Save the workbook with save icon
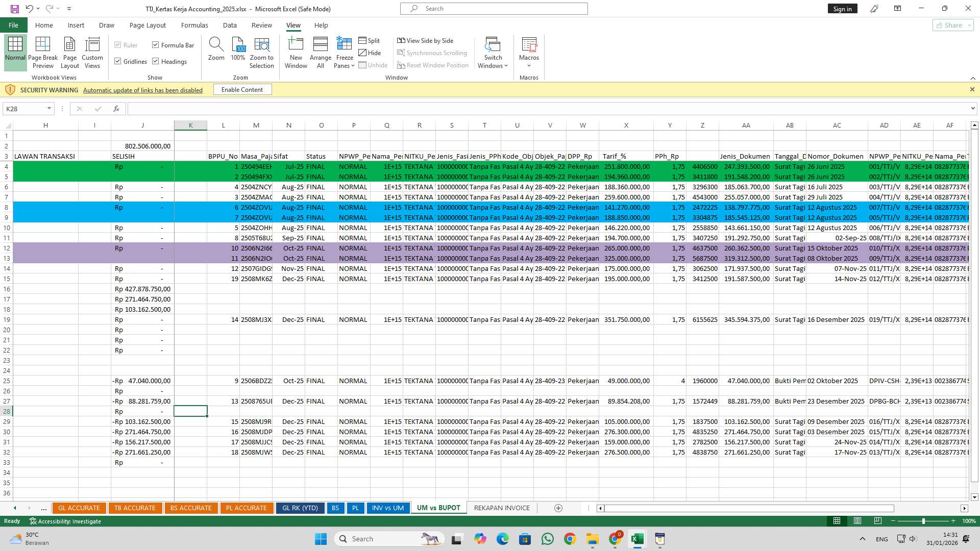This screenshot has width=980, height=551. click(14, 9)
